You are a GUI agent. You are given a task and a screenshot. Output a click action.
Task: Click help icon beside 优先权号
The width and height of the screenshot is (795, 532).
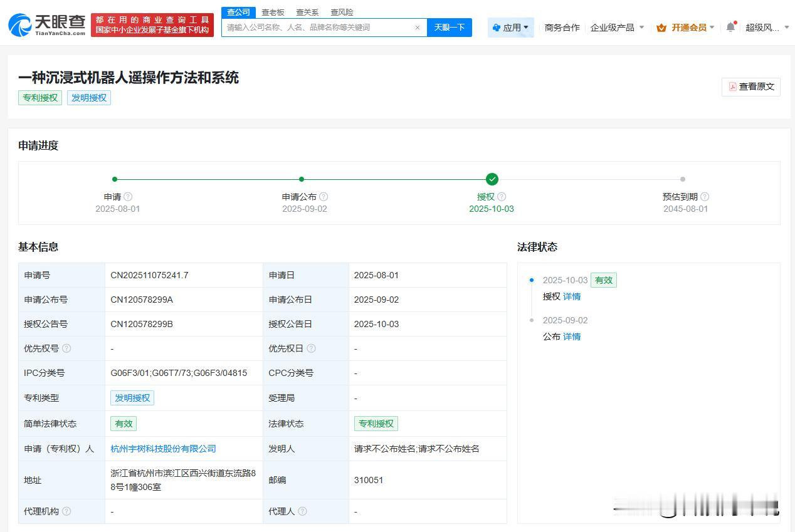tap(66, 348)
